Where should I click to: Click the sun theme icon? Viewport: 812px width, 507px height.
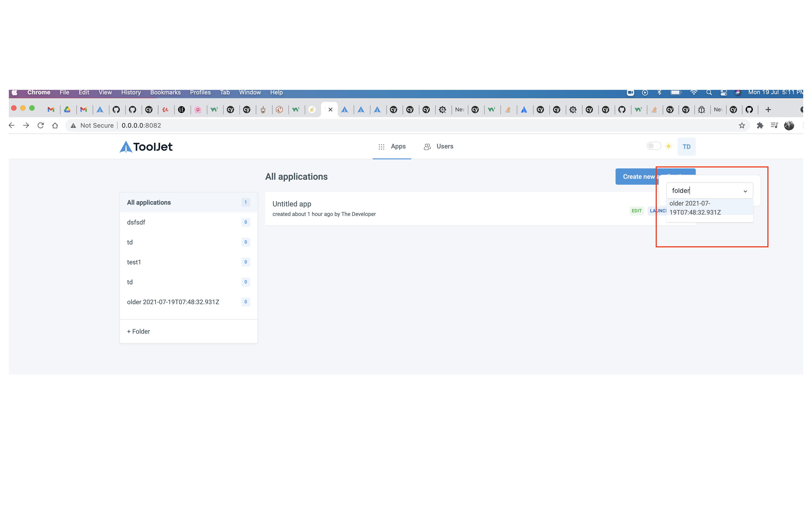point(668,146)
